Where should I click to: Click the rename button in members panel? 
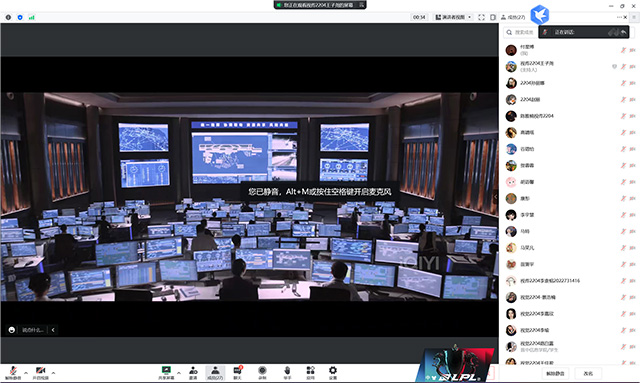[588, 373]
